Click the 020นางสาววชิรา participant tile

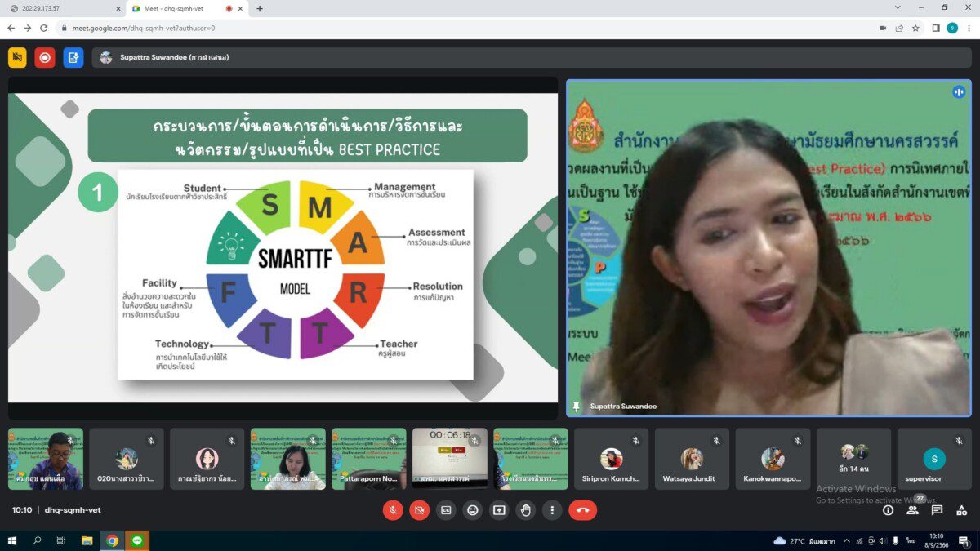click(x=127, y=459)
